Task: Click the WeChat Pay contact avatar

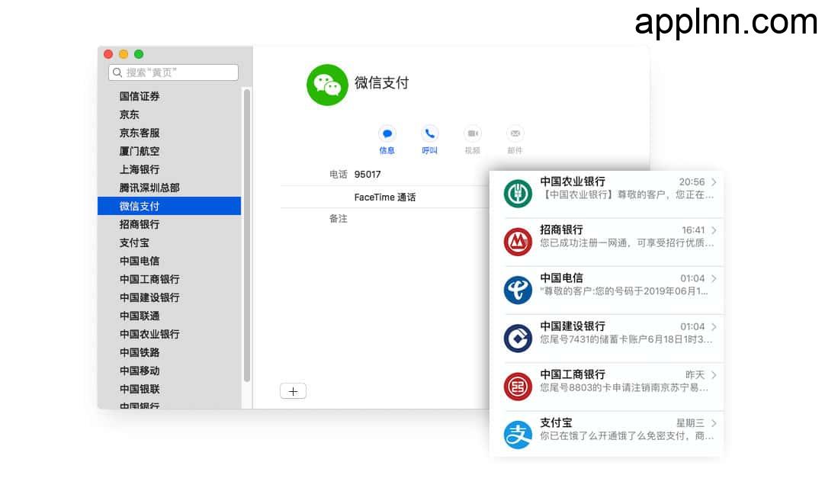Action: 327,85
